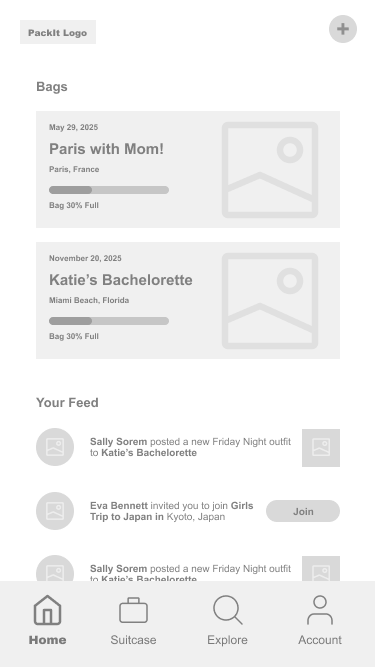Open the Paris with Mom! bag title
This screenshot has height=667, width=375.
(106, 149)
